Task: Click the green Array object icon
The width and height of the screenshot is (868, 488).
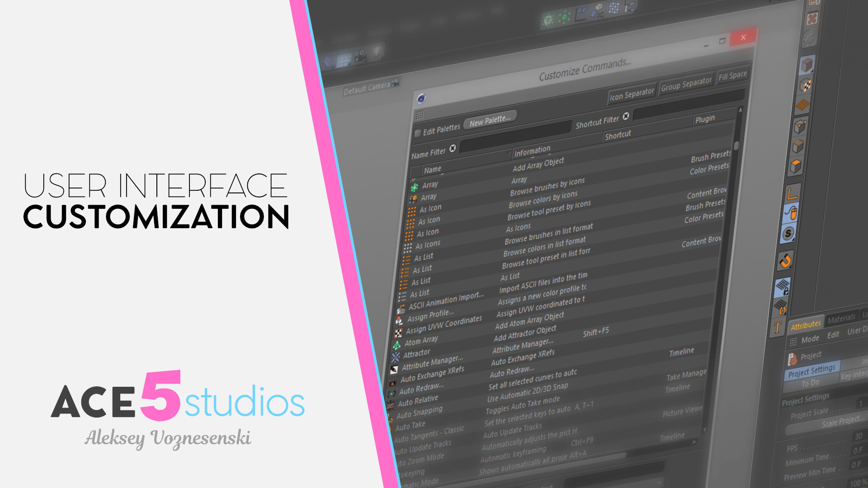Action: 414,187
